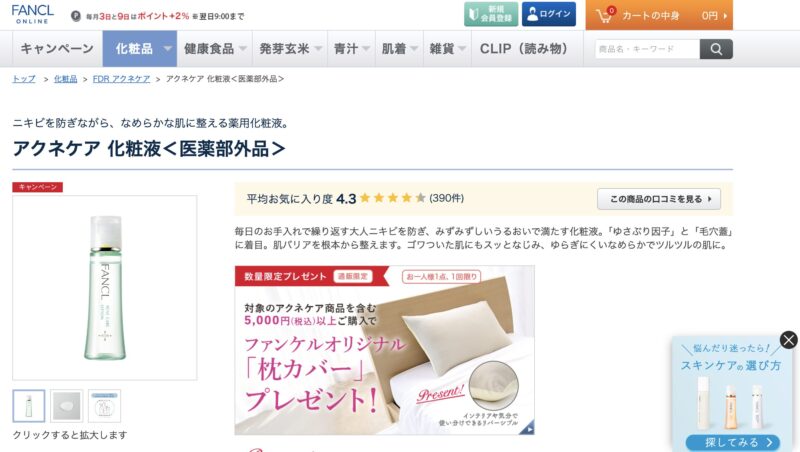The width and height of the screenshot is (800, 452).
Task: Click the 新規会員登録 button
Action: pyautogui.click(x=491, y=14)
